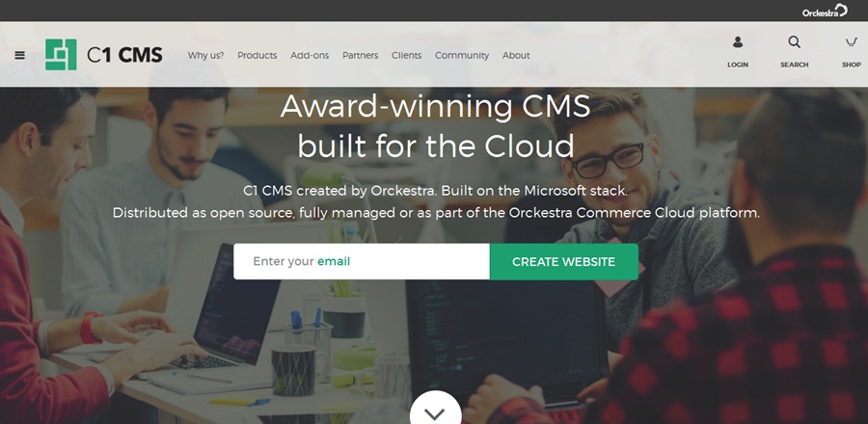Click the Orckestra logo in top bar

[x=825, y=11]
